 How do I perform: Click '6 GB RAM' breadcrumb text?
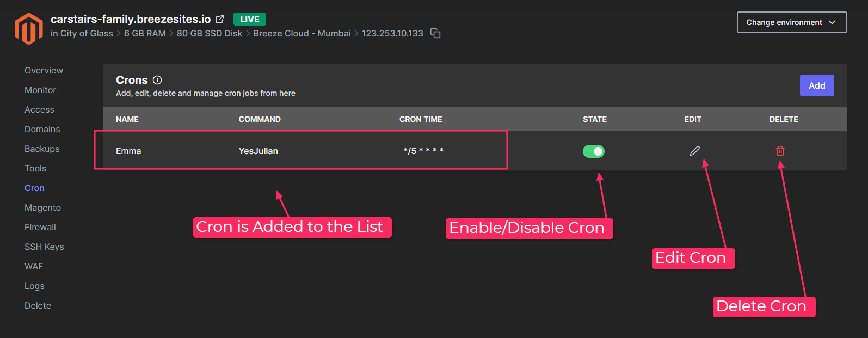click(145, 33)
